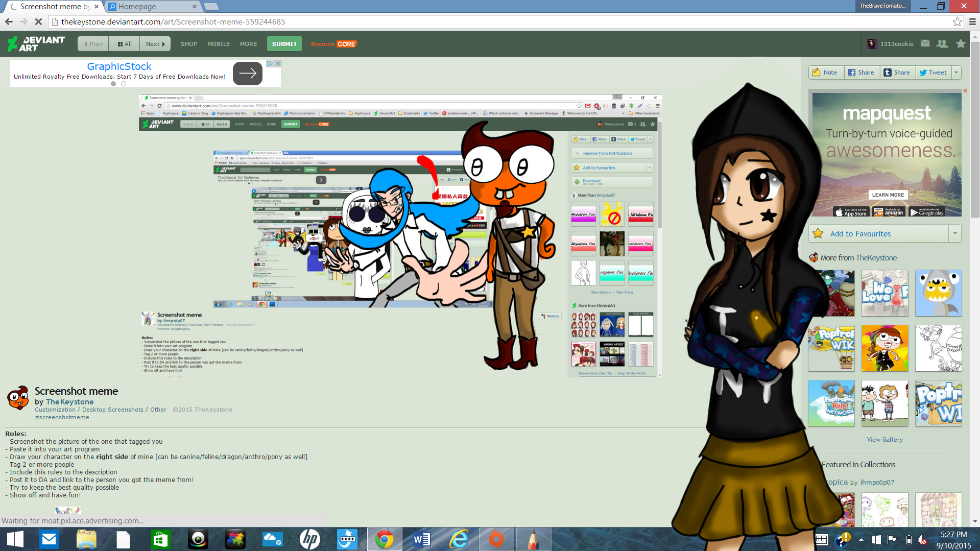Open the Chrome menu hamburger icon
The height and width of the screenshot is (551, 980).
tap(972, 21)
